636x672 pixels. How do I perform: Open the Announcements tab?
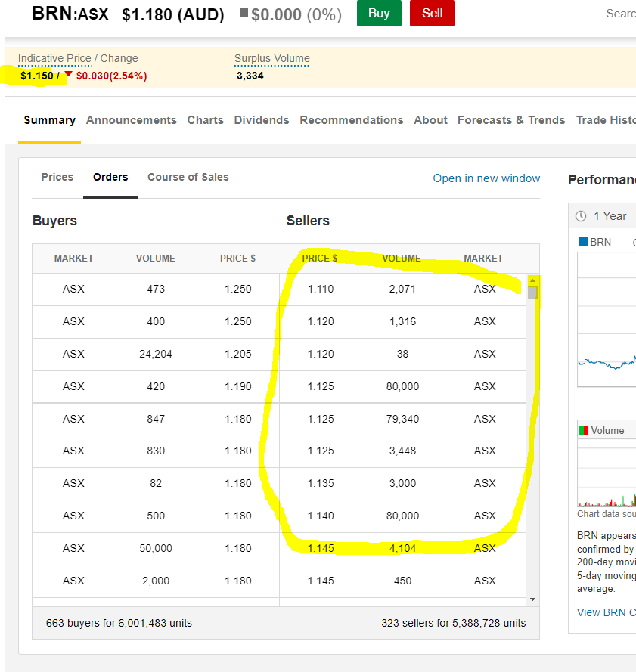131,120
